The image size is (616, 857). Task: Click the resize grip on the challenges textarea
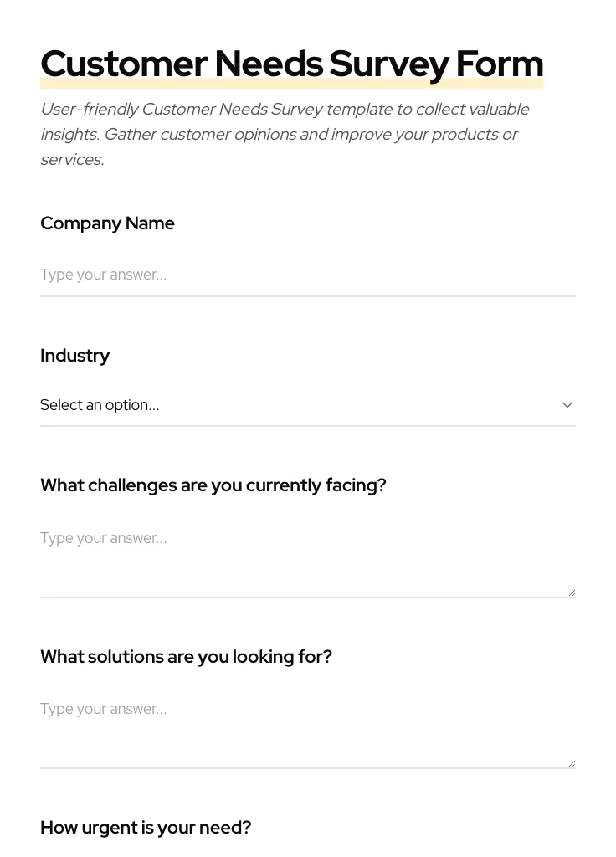(571, 591)
